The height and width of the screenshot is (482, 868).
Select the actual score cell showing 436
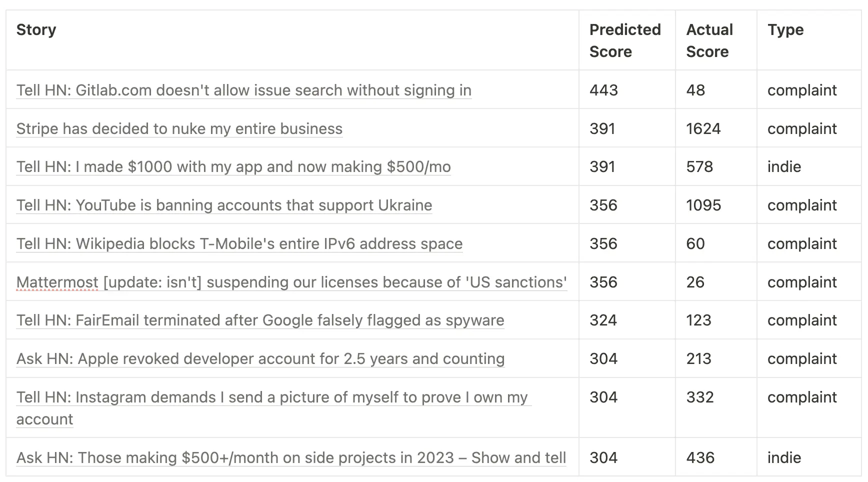700,458
